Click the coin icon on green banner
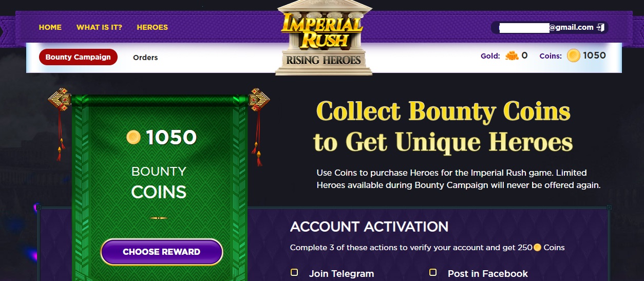This screenshot has width=644, height=281. click(x=134, y=137)
